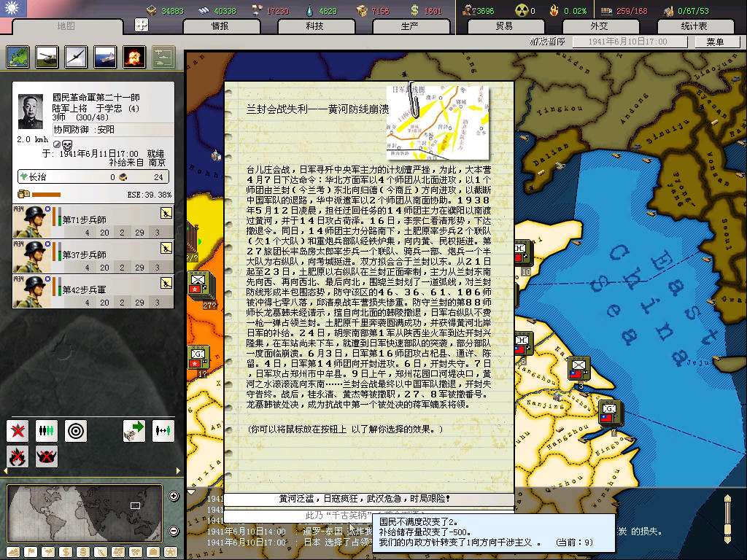
Task: Click the 协同防御:安阳 orders field
Action: click(113, 130)
